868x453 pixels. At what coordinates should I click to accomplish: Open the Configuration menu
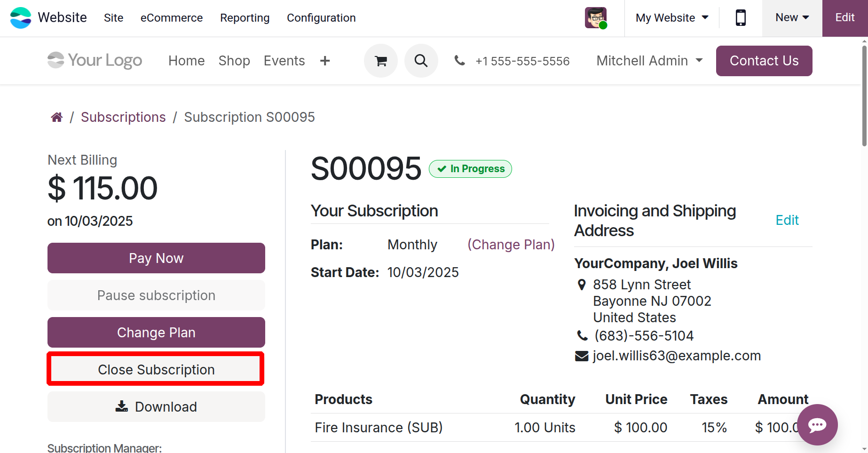321,18
